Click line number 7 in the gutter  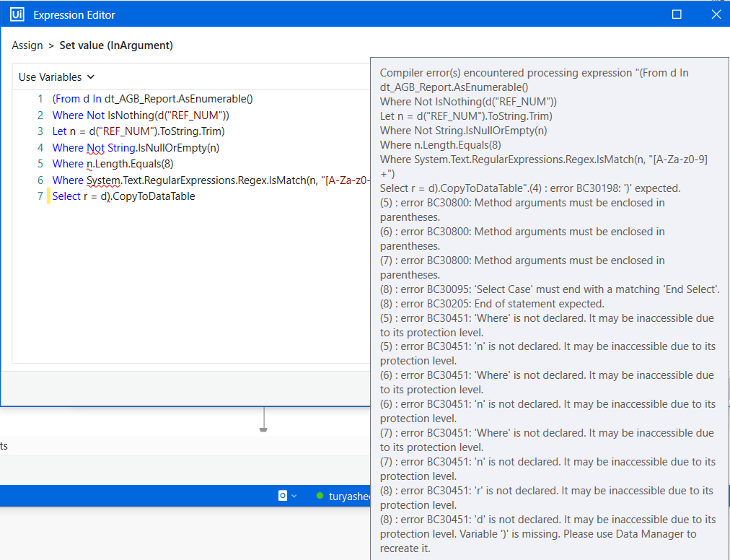40,196
